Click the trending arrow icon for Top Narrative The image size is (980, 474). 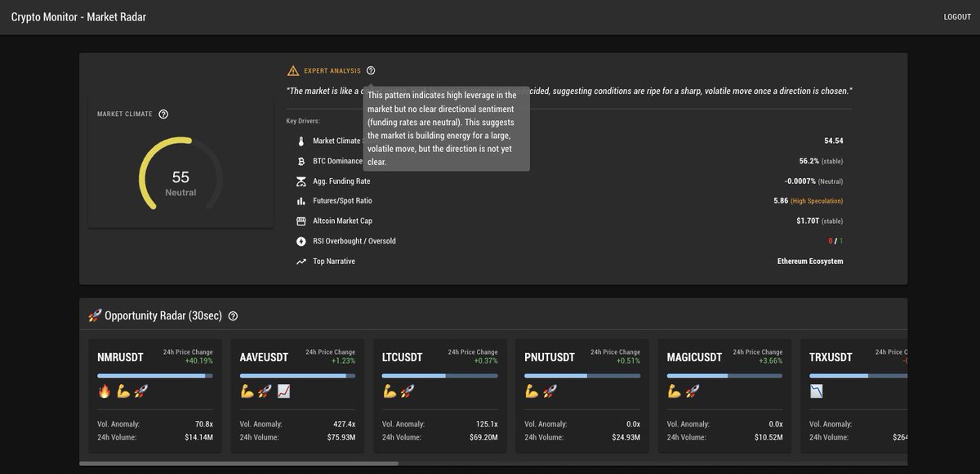click(301, 262)
